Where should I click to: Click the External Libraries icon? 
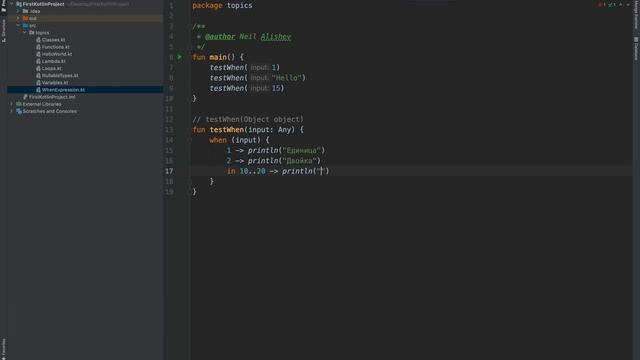point(19,104)
